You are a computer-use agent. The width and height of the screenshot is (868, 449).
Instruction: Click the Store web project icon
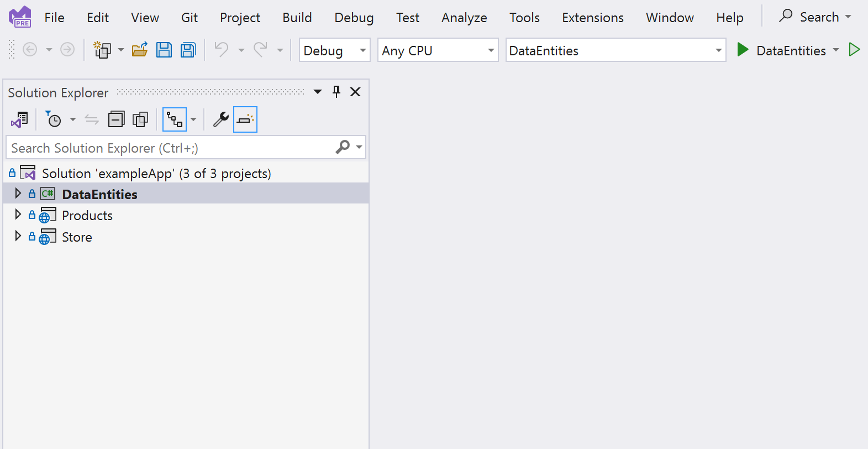pyautogui.click(x=48, y=237)
